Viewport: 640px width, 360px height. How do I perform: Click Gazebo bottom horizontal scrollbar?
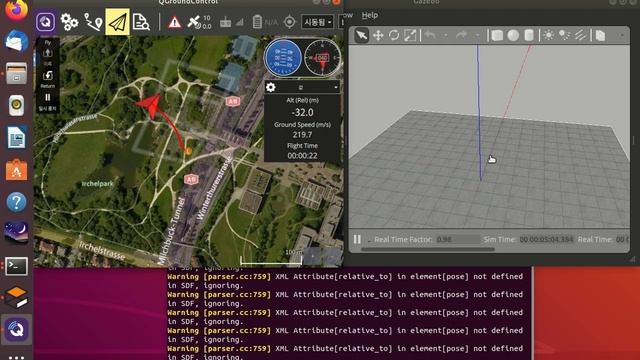[428, 249]
